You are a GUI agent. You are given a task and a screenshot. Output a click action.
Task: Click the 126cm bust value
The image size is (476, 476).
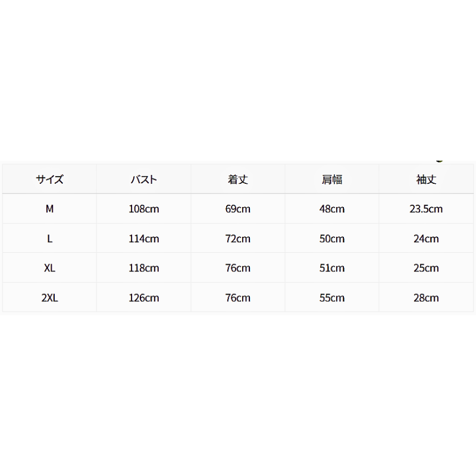coord(143,298)
